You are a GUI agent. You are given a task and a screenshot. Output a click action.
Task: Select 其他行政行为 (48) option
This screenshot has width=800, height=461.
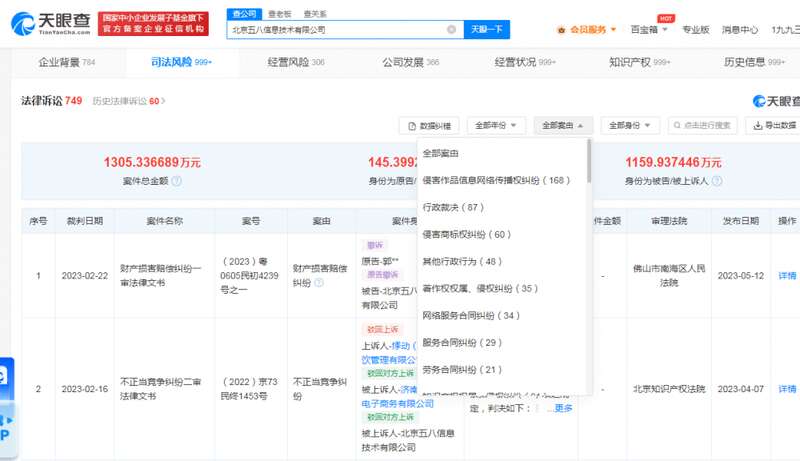[x=462, y=261]
